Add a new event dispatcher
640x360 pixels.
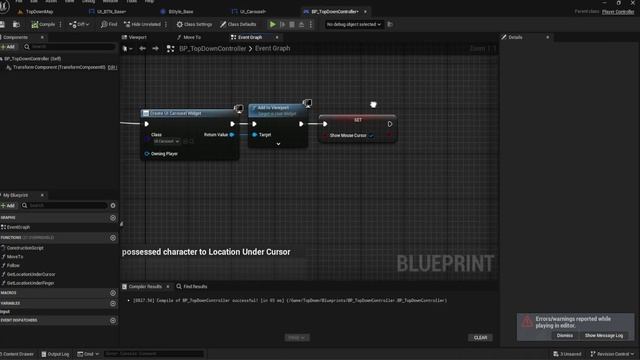(x=113, y=320)
